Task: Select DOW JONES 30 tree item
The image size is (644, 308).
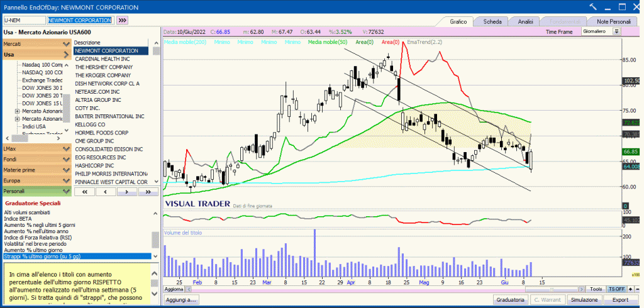Action: [x=42, y=88]
